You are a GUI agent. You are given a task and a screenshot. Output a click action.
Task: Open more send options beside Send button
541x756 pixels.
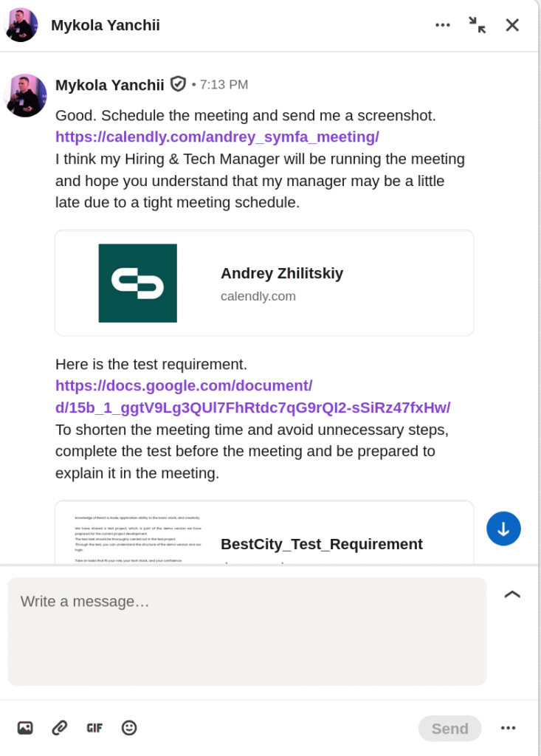[508, 728]
